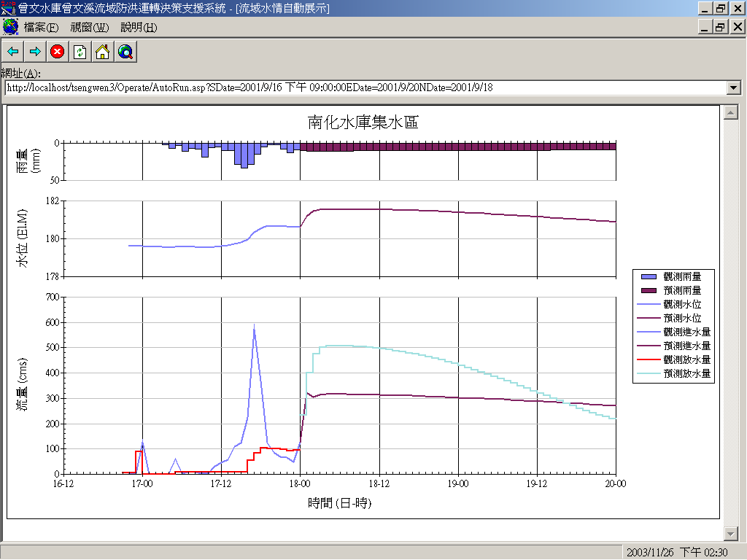Stop loading with the red X button
The width and height of the screenshot is (747, 560).
click(57, 52)
